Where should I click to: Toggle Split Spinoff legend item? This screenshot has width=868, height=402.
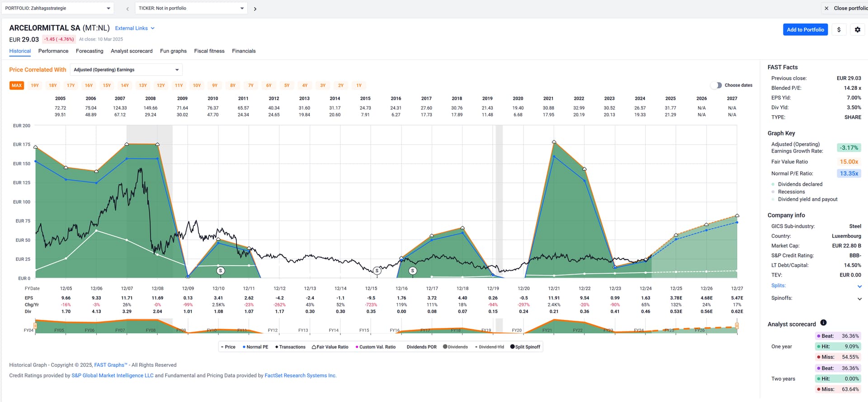(525, 347)
